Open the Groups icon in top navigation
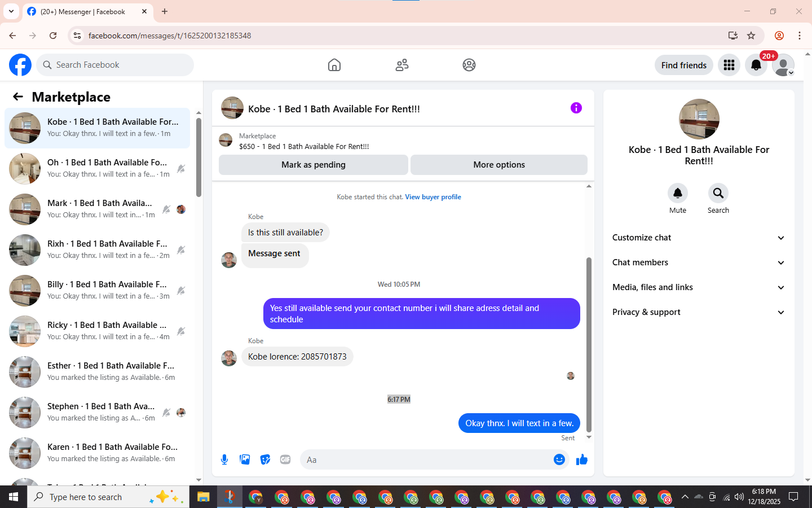Screen dimensions: 812x508 tap(469, 65)
